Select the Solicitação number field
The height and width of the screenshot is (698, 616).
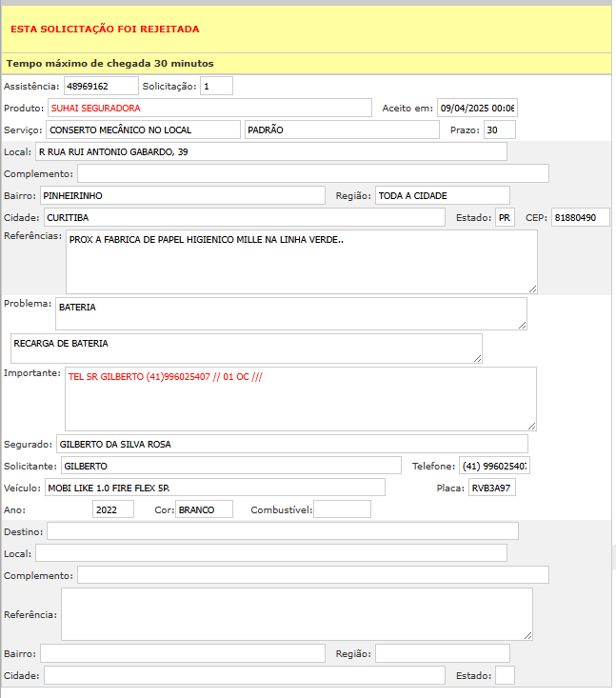pyautogui.click(x=216, y=86)
